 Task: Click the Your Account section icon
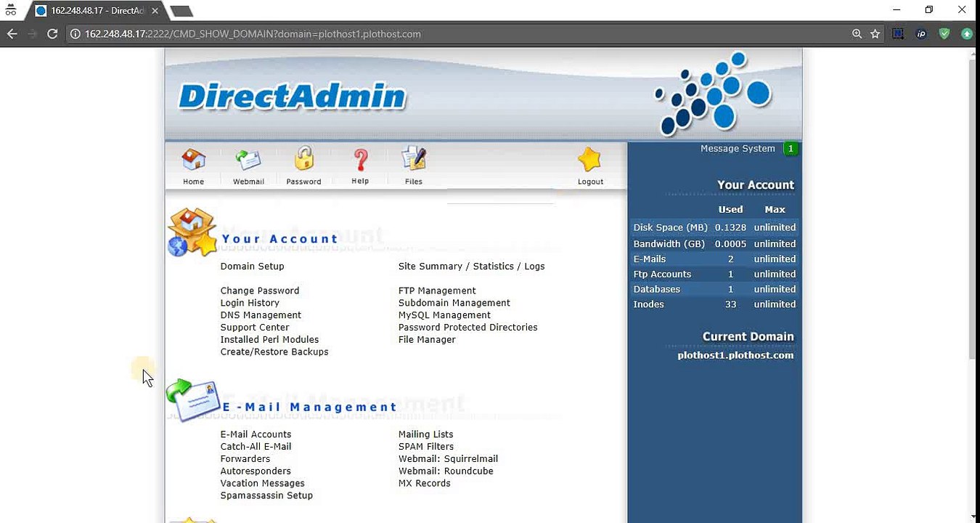(x=192, y=233)
